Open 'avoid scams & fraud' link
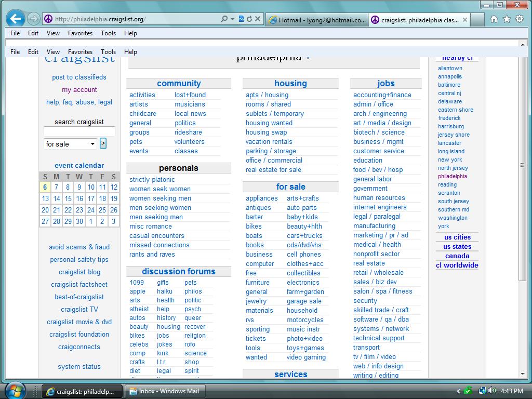This screenshot has width=532, height=399. pos(79,247)
